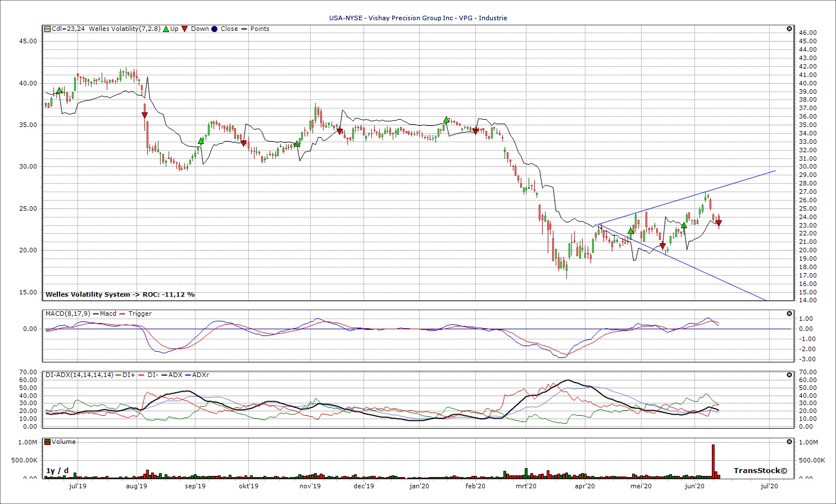Click the red Down triangle legend icon

(x=185, y=29)
